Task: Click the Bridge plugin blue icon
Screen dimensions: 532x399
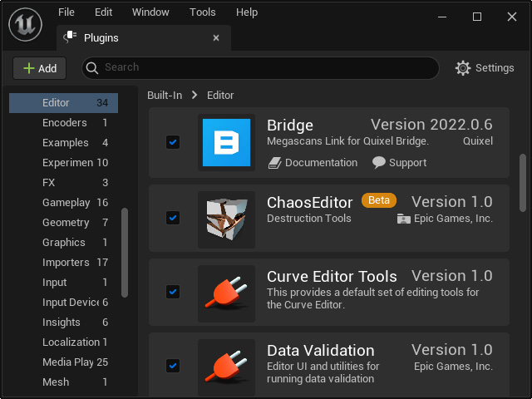Action: click(226, 142)
